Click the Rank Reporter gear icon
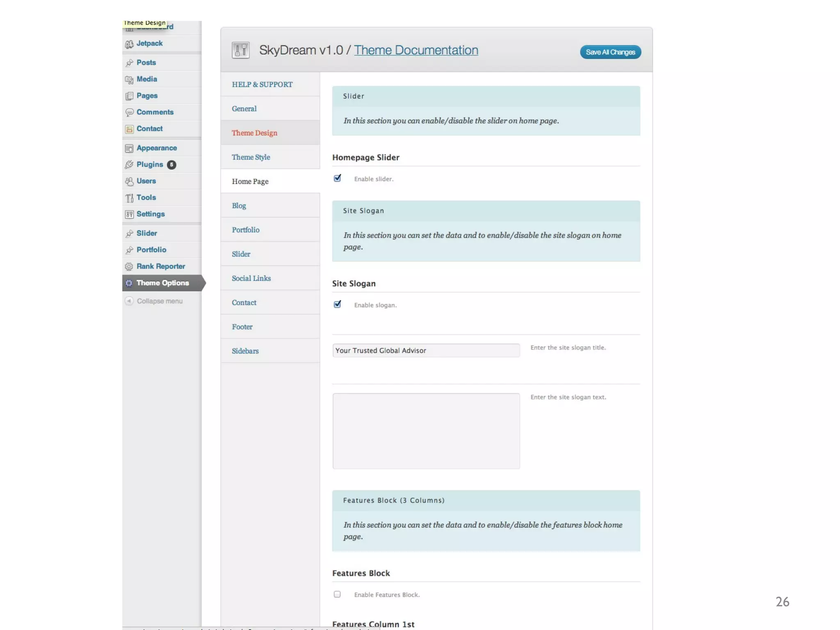Image resolution: width=840 pixels, height=630 pixels. click(129, 267)
